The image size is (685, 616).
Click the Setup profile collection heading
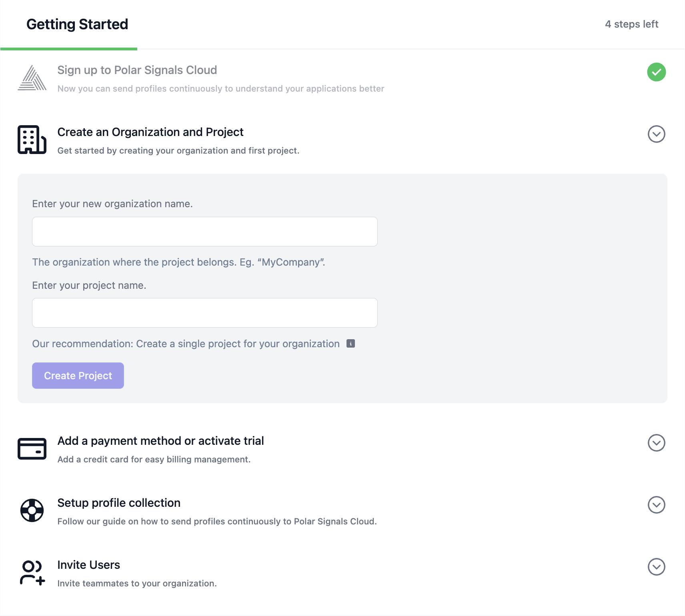(x=119, y=503)
